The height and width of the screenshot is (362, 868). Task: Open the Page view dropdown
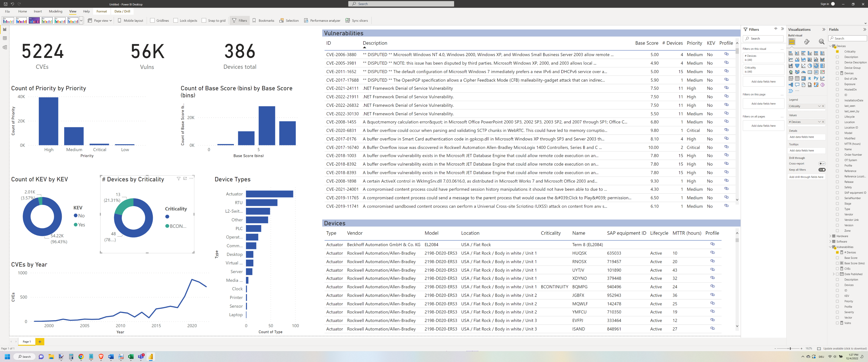click(100, 21)
